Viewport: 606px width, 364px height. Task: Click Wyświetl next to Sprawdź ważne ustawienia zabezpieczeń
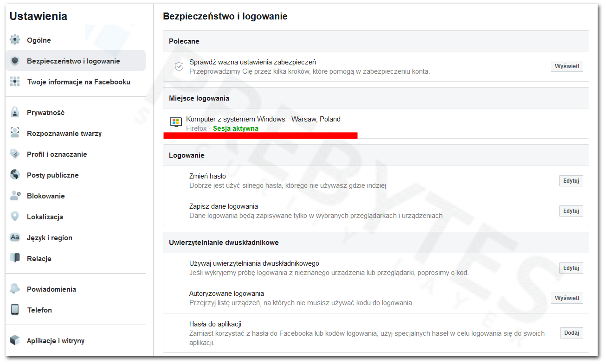567,66
